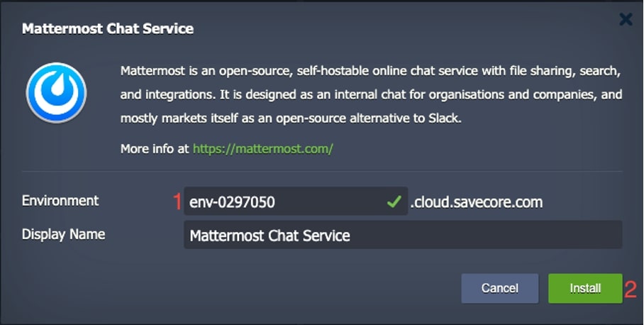Click into the Display Name field
Viewport: 644px width, 325px height.
402,235
